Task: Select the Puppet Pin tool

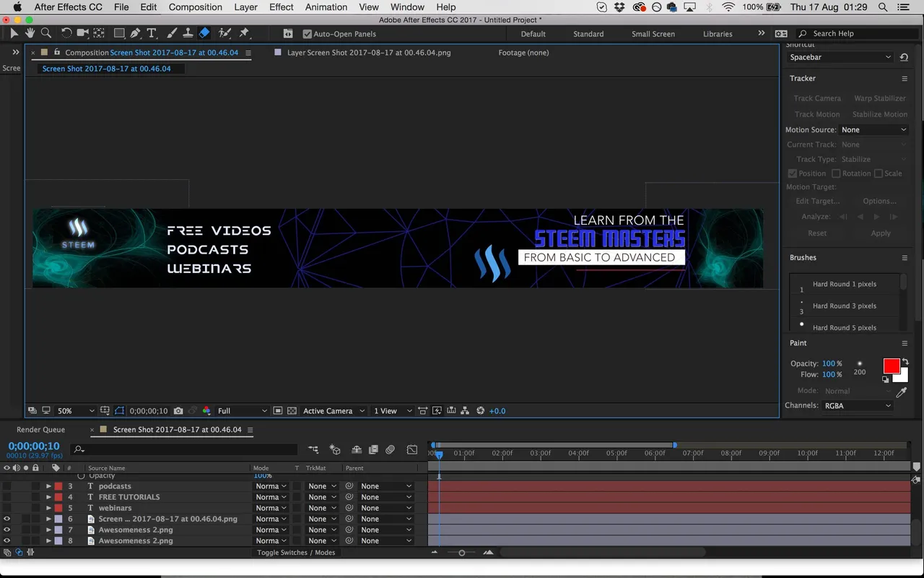Action: (244, 33)
